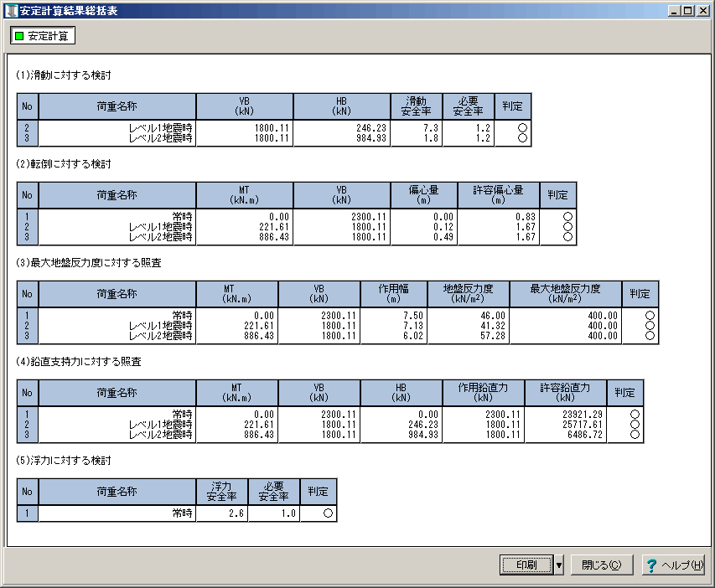
Task: Click action width value 7.50
Action: [413, 316]
